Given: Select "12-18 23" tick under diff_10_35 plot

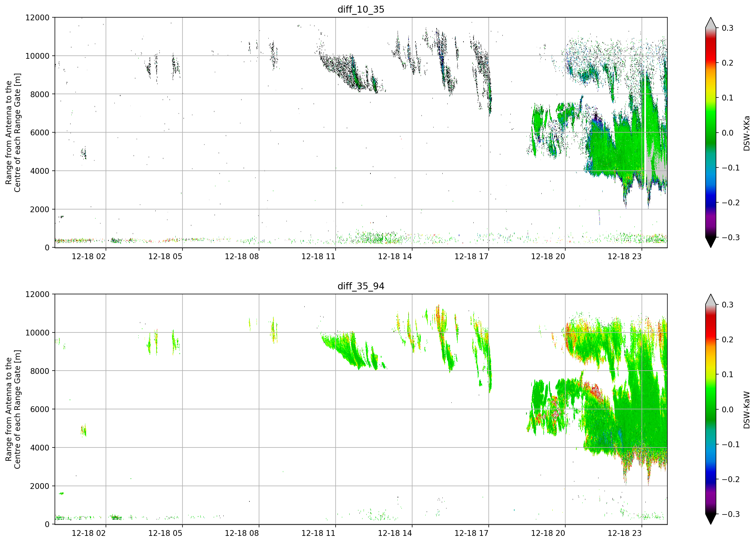Looking at the screenshot, I should [625, 256].
